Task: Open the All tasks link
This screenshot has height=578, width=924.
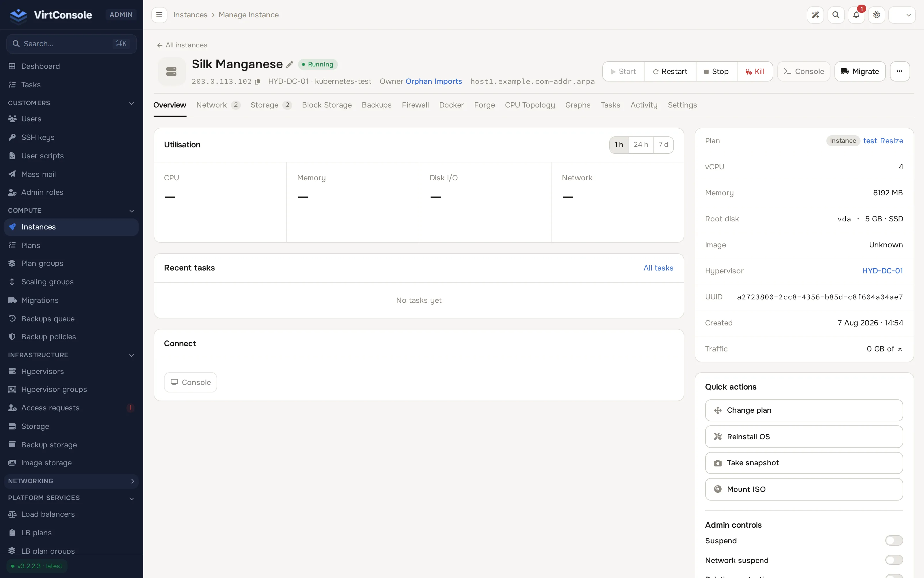Action: point(658,268)
